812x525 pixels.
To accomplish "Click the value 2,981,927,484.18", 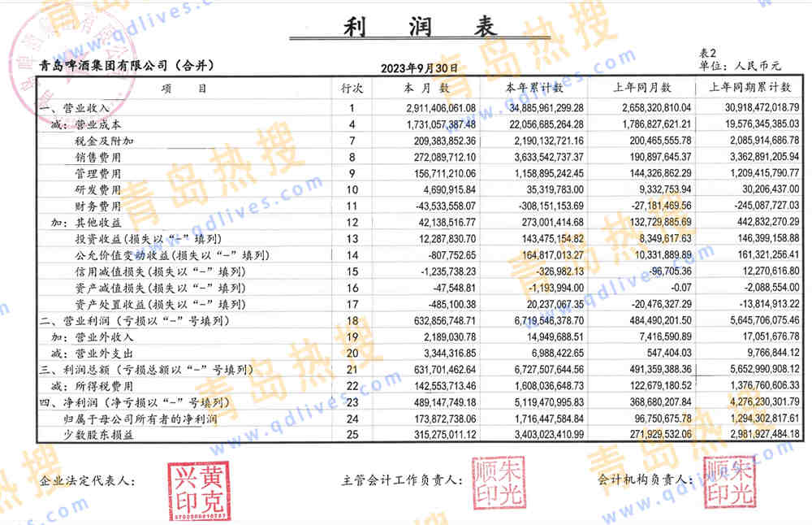I will (x=765, y=434).
